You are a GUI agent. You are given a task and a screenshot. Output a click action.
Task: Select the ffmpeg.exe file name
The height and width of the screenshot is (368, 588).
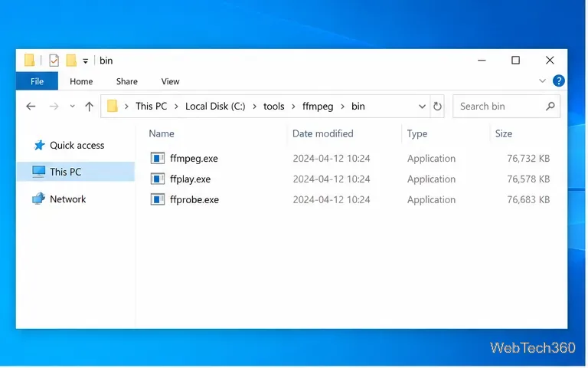pyautogui.click(x=194, y=159)
